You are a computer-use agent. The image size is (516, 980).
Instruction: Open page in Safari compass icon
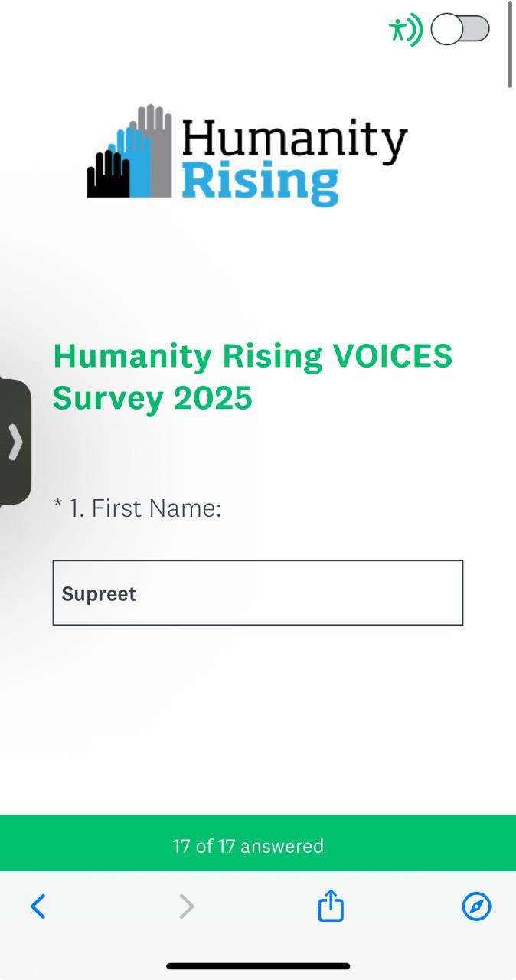476,906
